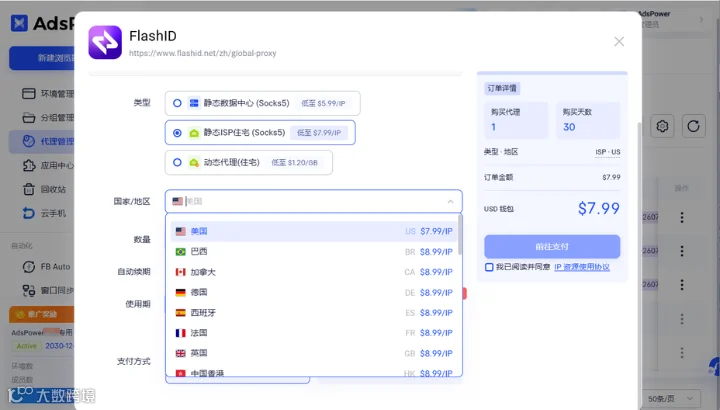Click the AdsPower logo in the sidebar
720x410 pixels.
tap(42, 23)
